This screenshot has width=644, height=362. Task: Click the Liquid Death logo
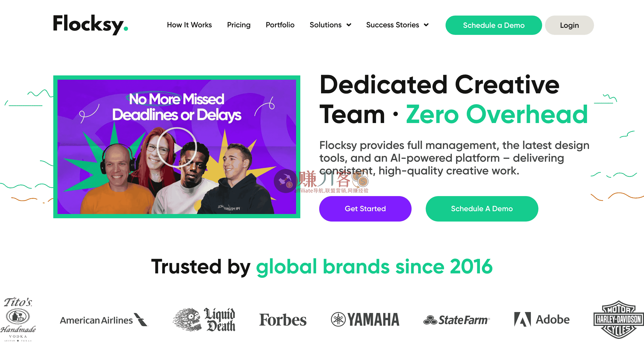[204, 320]
